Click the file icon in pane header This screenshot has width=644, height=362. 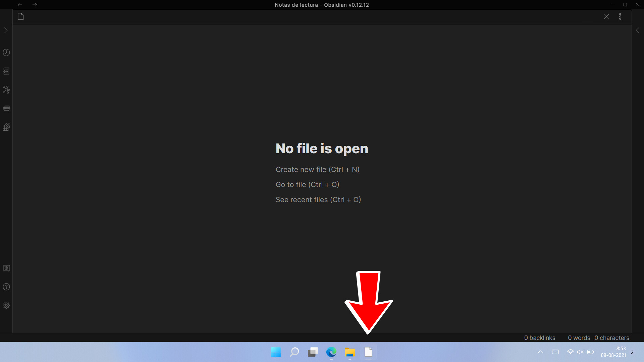point(20,17)
